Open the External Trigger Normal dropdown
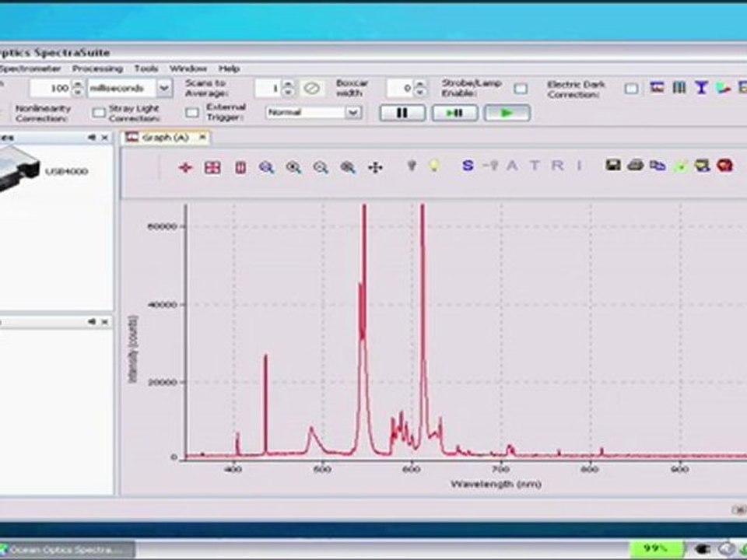The width and height of the screenshot is (747, 560). [352, 112]
